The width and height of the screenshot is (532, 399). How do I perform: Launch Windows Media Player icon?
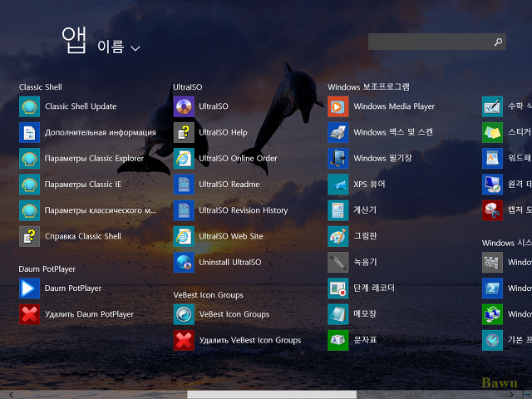pyautogui.click(x=338, y=106)
